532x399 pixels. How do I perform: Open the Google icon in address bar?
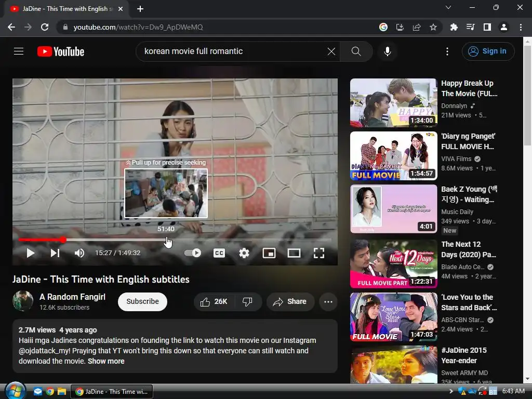pyautogui.click(x=383, y=27)
